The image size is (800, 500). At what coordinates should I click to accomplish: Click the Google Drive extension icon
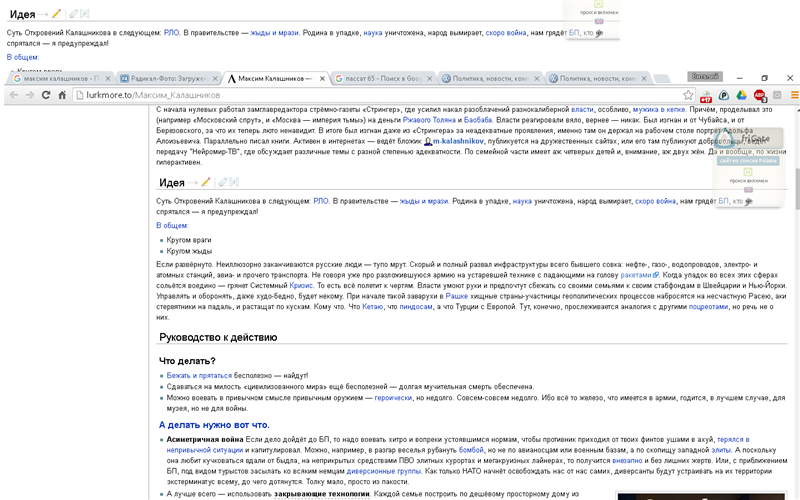[x=741, y=95]
